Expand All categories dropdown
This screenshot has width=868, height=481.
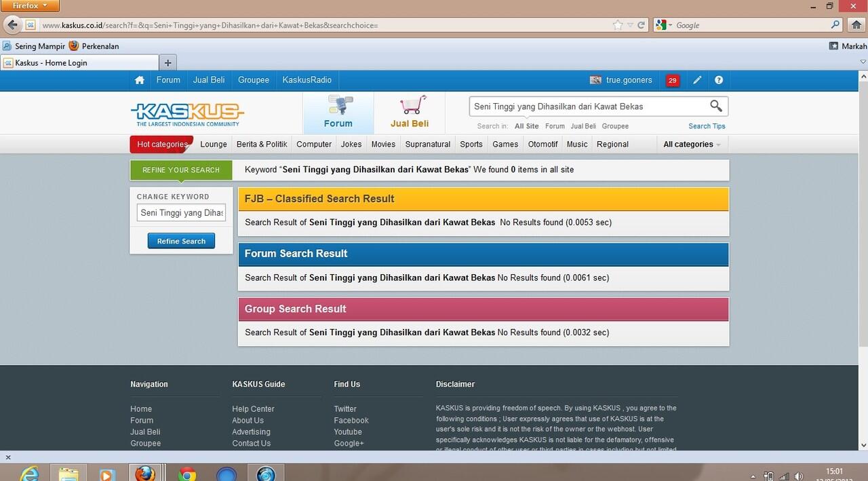click(692, 145)
